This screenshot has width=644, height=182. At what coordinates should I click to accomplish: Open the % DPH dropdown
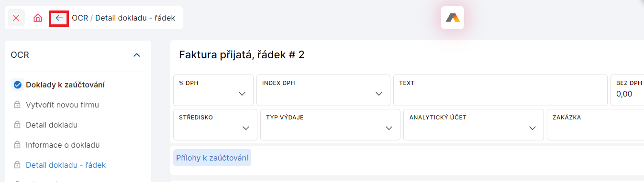click(213, 90)
